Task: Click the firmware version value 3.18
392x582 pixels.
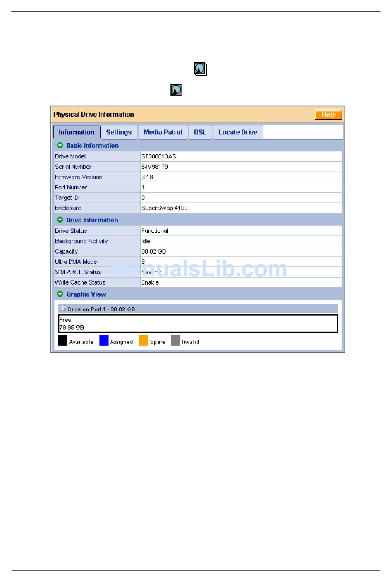Action: point(147,177)
